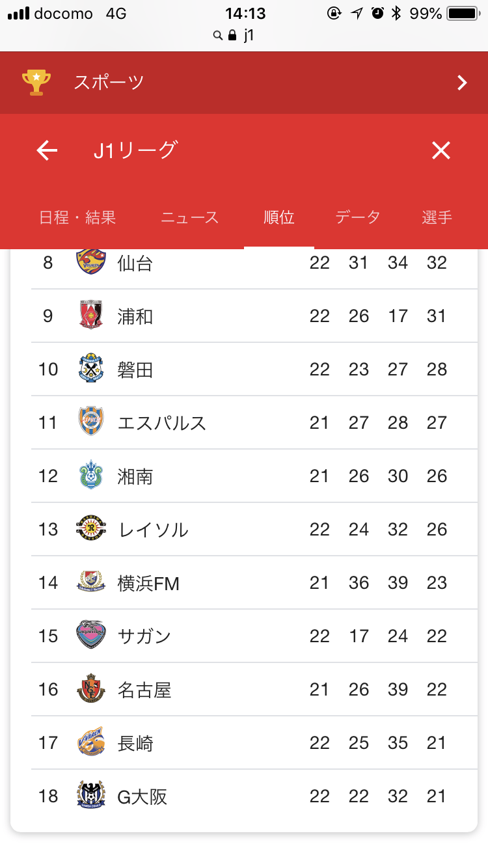Screen dimensions: 488x868
Task: Switch to the ニュース tab
Action: click(x=190, y=217)
